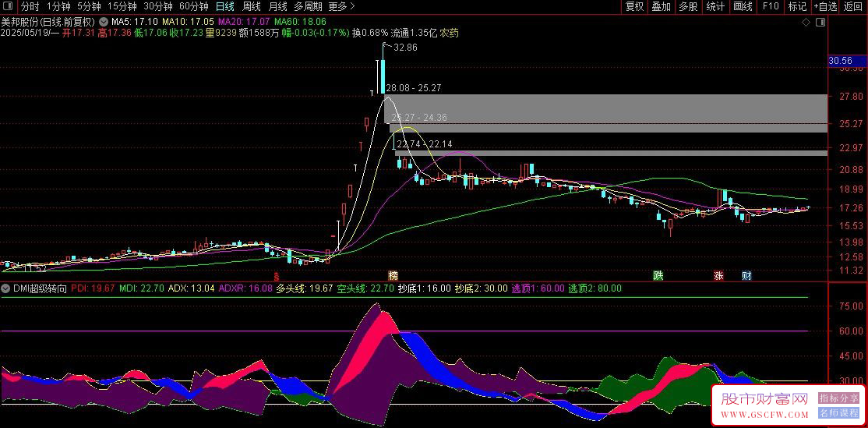Toggle the right side panel icon

point(821,22)
